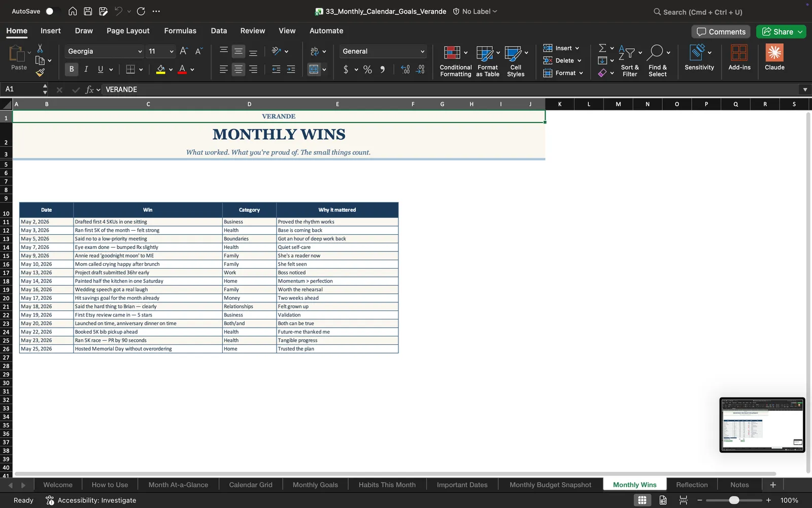Click Accessibility: Investigate in status bar
812x508 pixels.
tap(91, 500)
